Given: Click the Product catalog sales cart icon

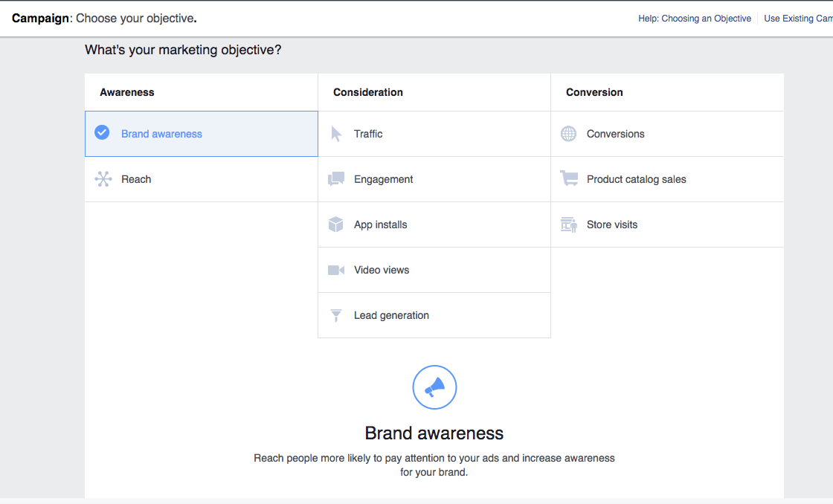Looking at the screenshot, I should pyautogui.click(x=569, y=179).
